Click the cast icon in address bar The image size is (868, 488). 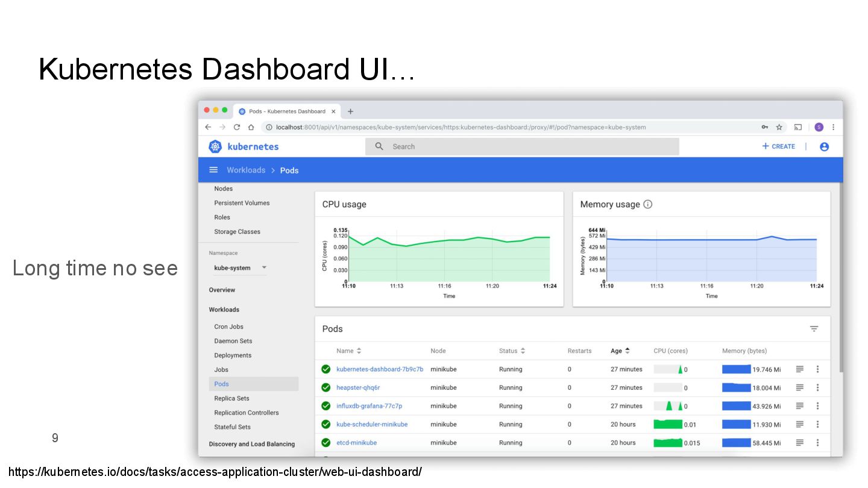(798, 127)
